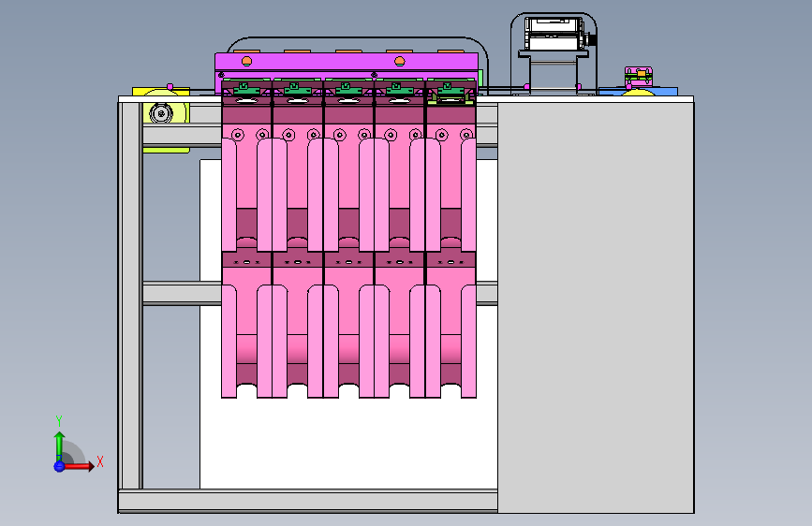Select the left orange circle on magenta plate

[x=246, y=62]
